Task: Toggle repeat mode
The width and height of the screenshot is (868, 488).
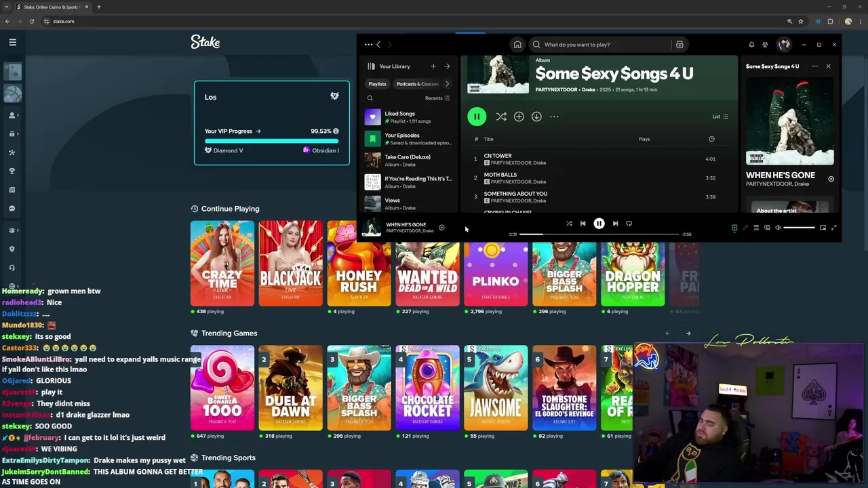Action: pyautogui.click(x=629, y=224)
